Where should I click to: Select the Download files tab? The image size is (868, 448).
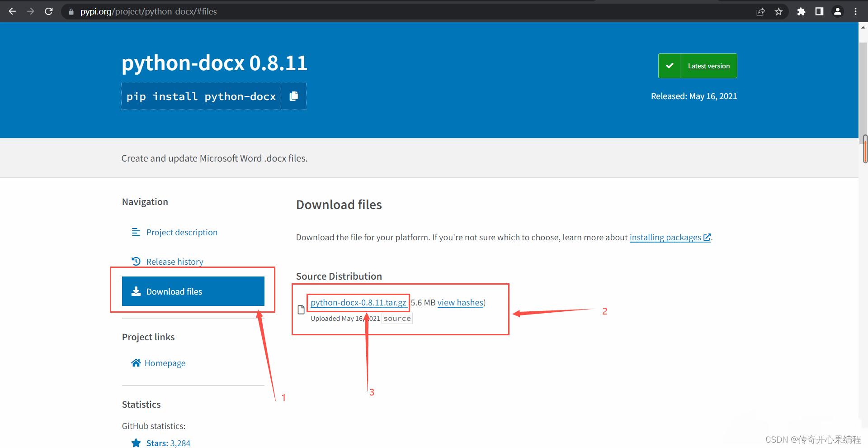pyautogui.click(x=193, y=291)
